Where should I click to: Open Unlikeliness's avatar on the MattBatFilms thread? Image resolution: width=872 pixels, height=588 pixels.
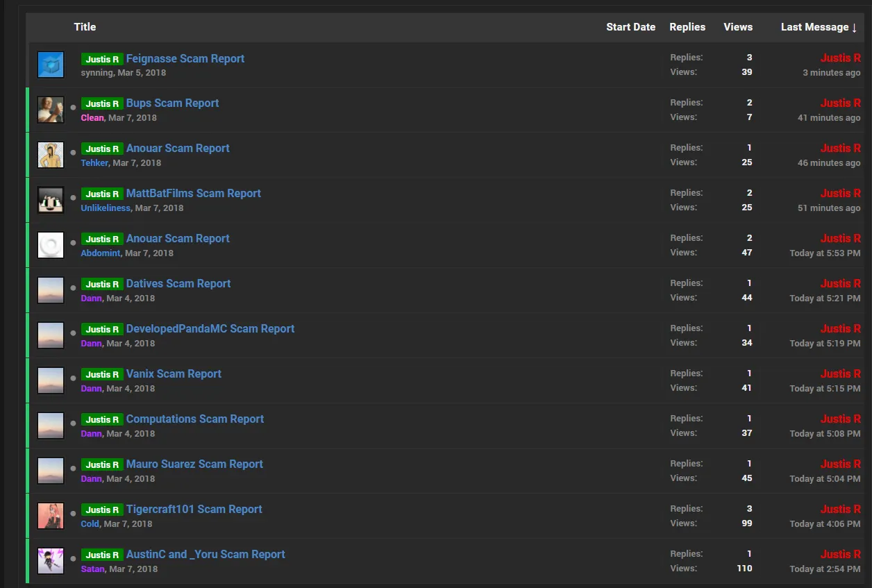(x=51, y=201)
